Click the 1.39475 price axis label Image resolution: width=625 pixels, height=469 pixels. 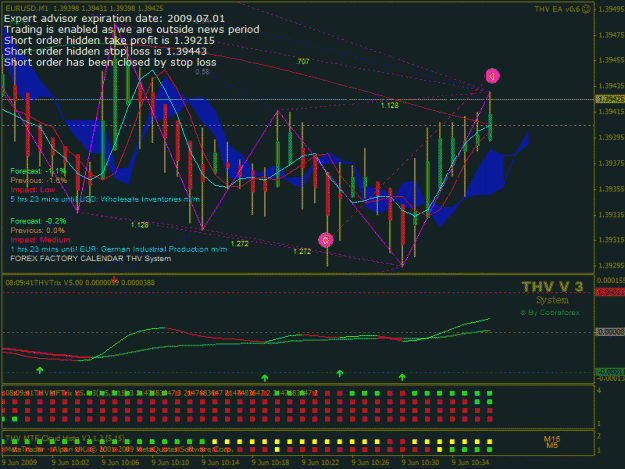point(611,35)
